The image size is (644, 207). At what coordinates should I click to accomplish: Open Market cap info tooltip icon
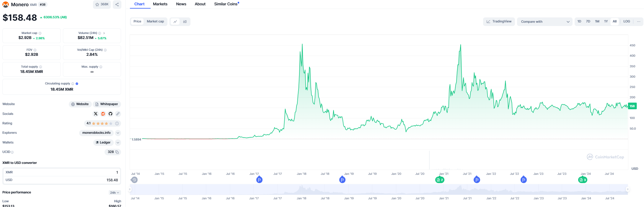pos(40,33)
